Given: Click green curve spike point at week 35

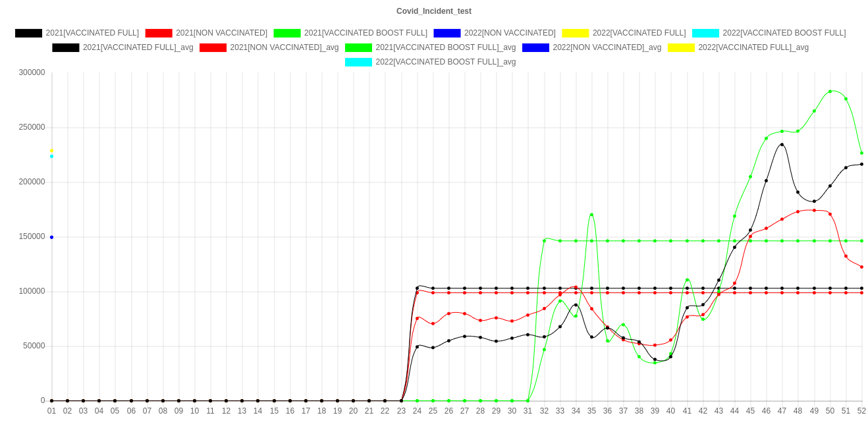Looking at the screenshot, I should pyautogui.click(x=591, y=215).
